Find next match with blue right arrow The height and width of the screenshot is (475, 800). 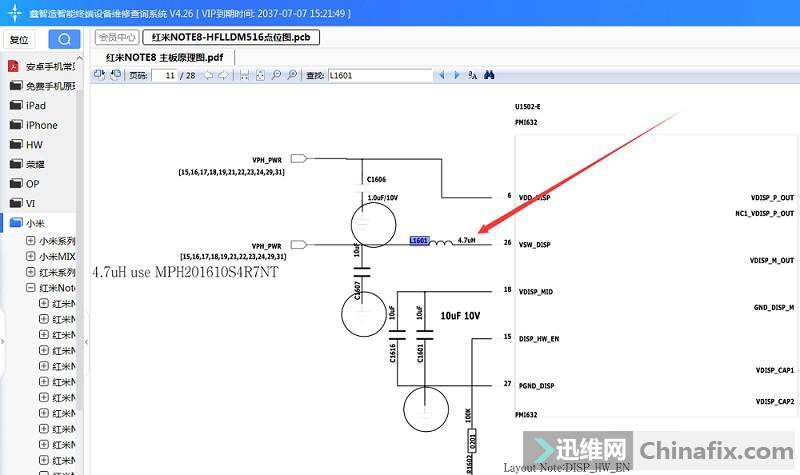457,75
